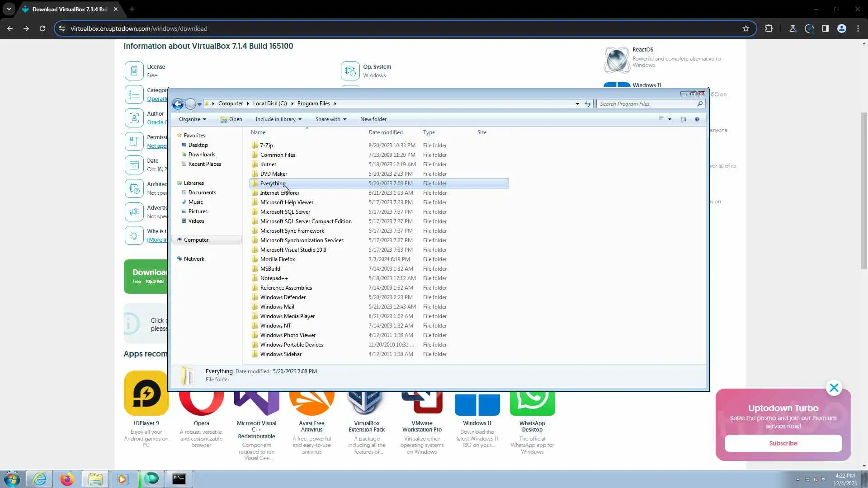
Task: Click the Search Program Files box
Action: pyautogui.click(x=646, y=104)
